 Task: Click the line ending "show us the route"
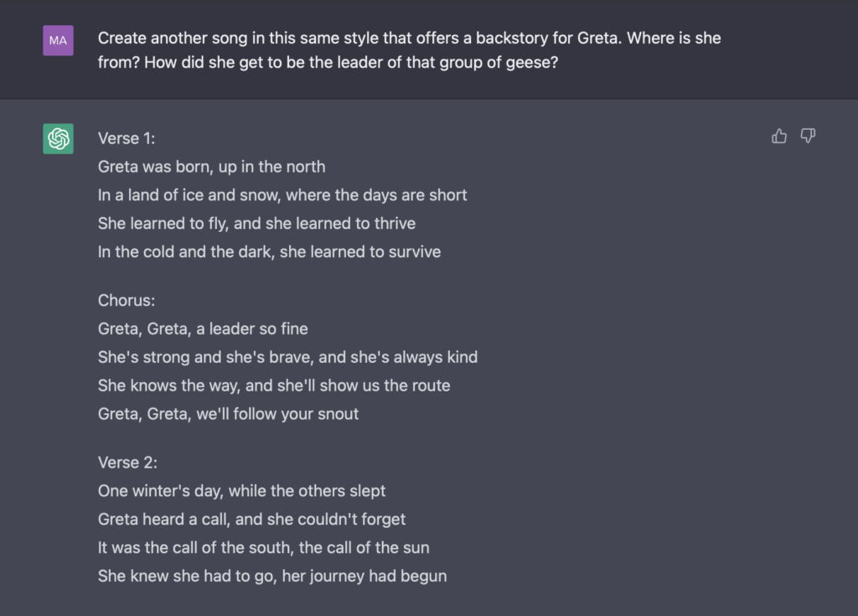tap(274, 386)
